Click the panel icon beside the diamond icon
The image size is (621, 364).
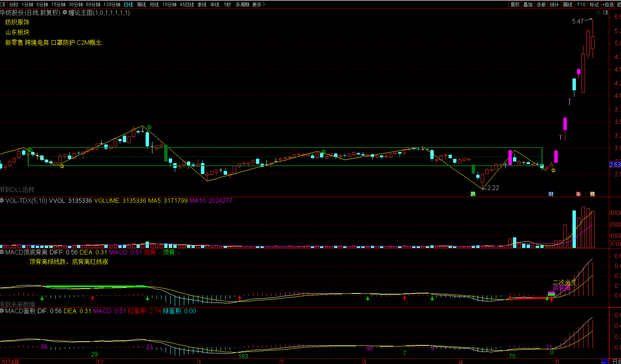tap(605, 13)
